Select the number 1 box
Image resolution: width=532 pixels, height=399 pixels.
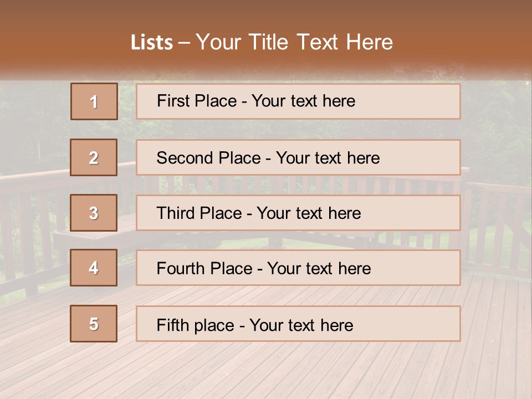click(94, 101)
